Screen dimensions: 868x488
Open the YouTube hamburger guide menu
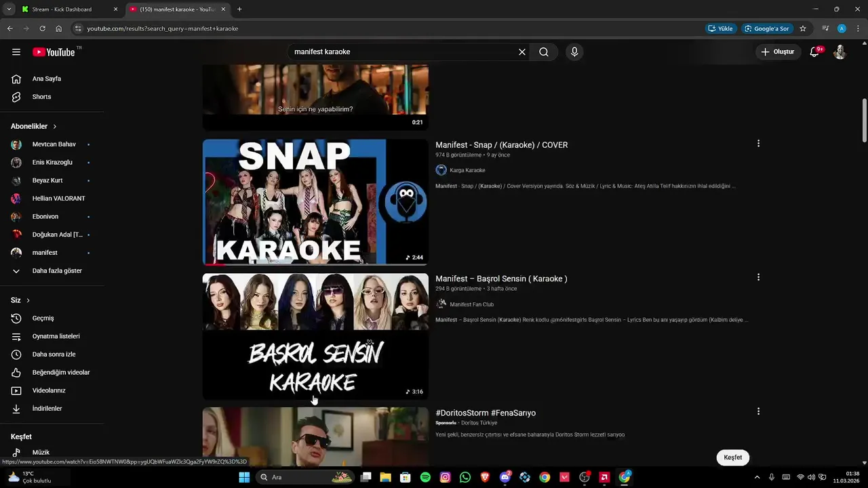click(16, 52)
